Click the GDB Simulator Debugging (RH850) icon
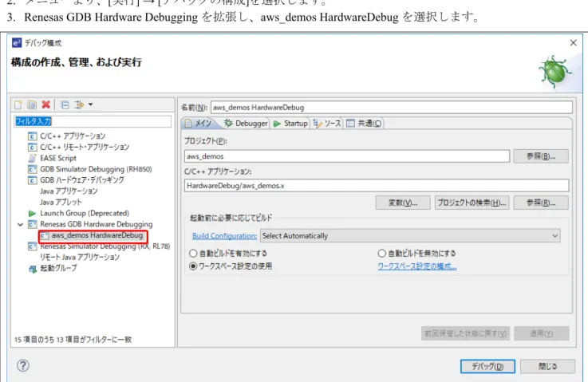This screenshot has height=382, width=588. click(x=32, y=169)
